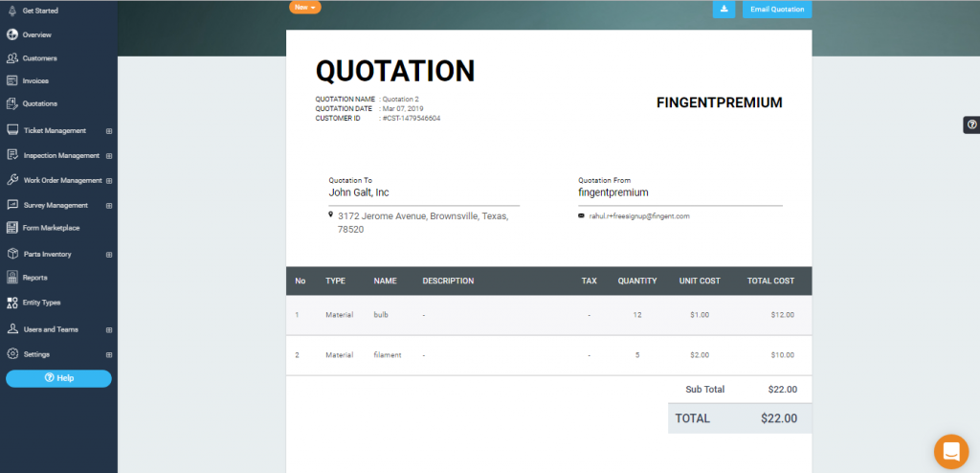The height and width of the screenshot is (473, 980).
Task: Click the Quotations document icon
Action: pyautogui.click(x=11, y=103)
